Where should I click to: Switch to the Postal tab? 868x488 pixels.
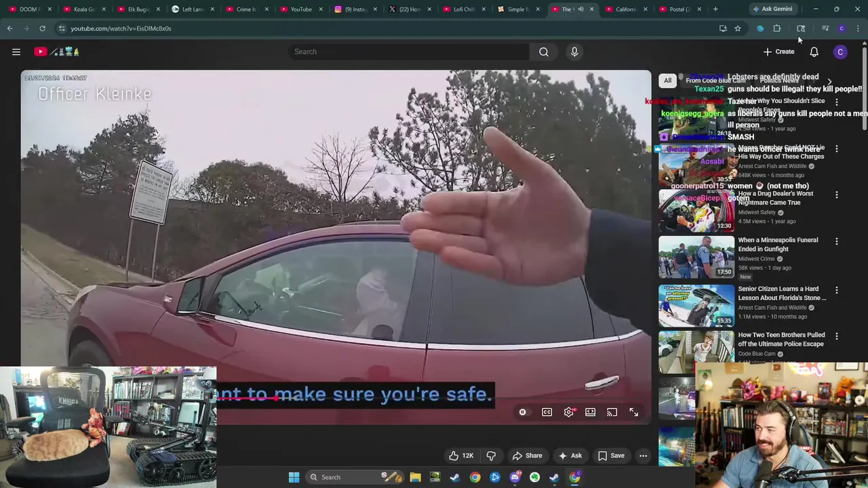[x=679, y=9]
